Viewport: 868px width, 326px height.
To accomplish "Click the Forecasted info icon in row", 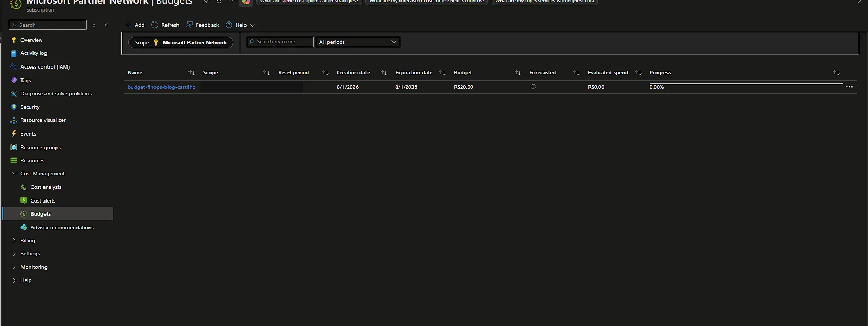I will [533, 87].
